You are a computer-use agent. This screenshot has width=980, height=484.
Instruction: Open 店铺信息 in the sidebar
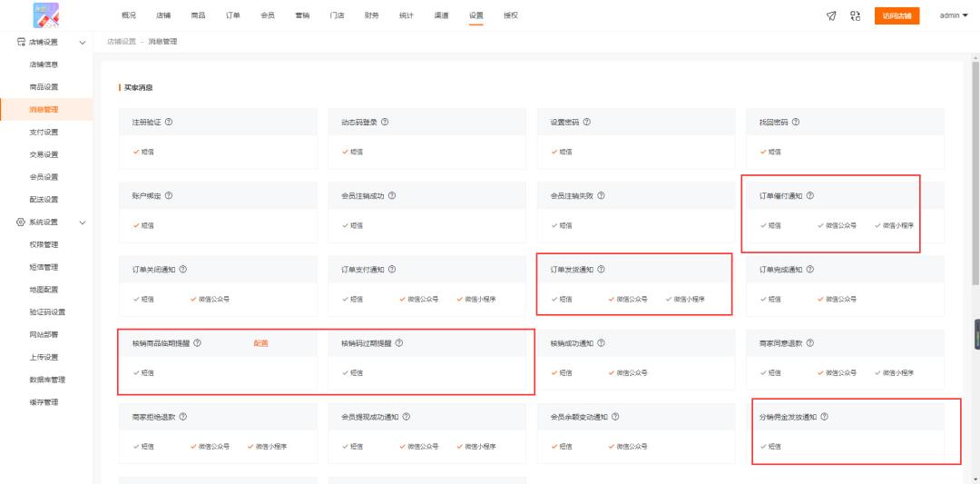coord(44,64)
